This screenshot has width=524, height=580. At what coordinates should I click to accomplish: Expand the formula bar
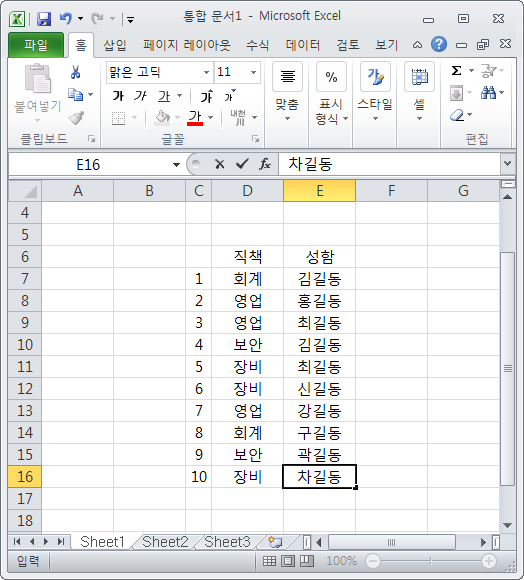tap(508, 163)
